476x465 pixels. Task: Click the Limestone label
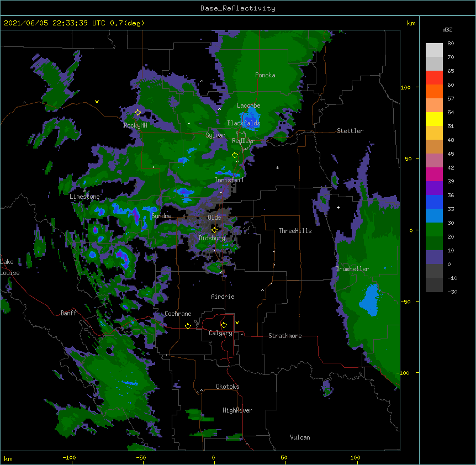(x=84, y=197)
